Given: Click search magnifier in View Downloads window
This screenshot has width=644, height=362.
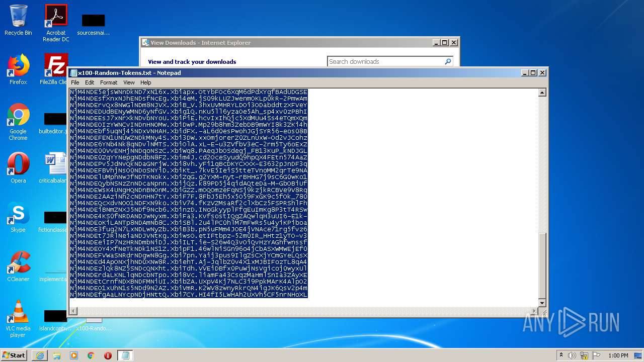Looking at the screenshot, I should (448, 61).
